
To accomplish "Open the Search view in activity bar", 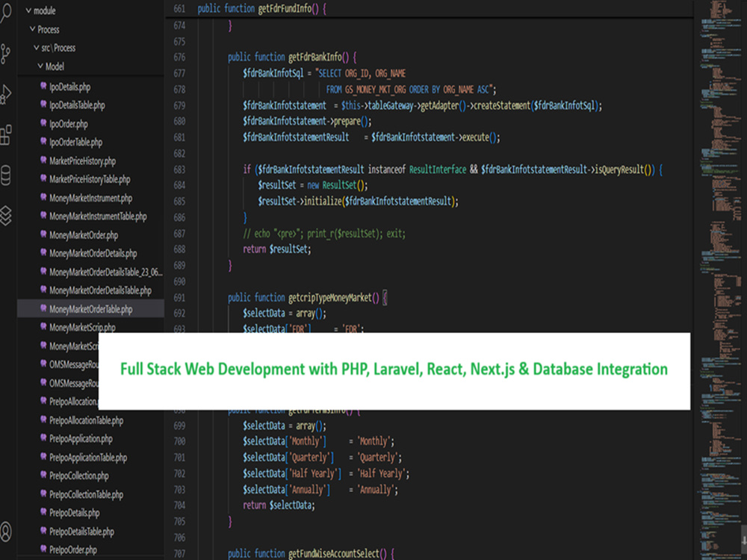I will click(x=4, y=13).
